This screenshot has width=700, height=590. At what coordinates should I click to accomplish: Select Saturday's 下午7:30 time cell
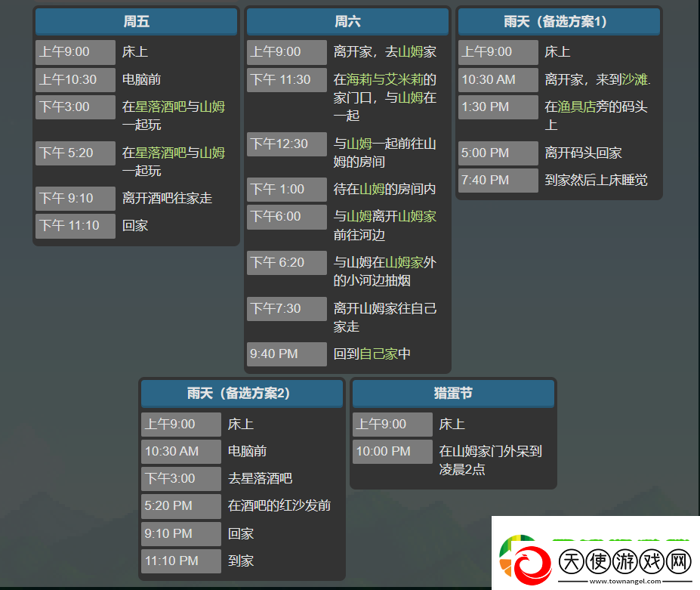click(x=287, y=309)
